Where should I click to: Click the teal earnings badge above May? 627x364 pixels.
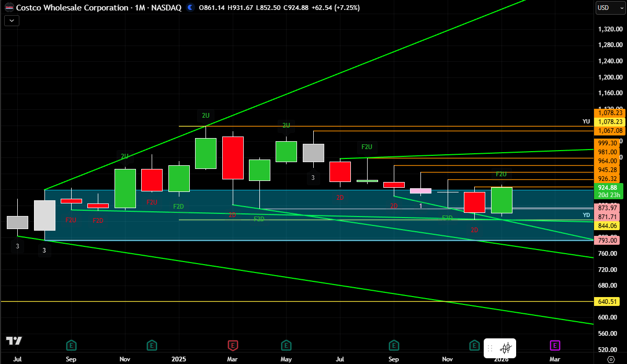click(286, 345)
